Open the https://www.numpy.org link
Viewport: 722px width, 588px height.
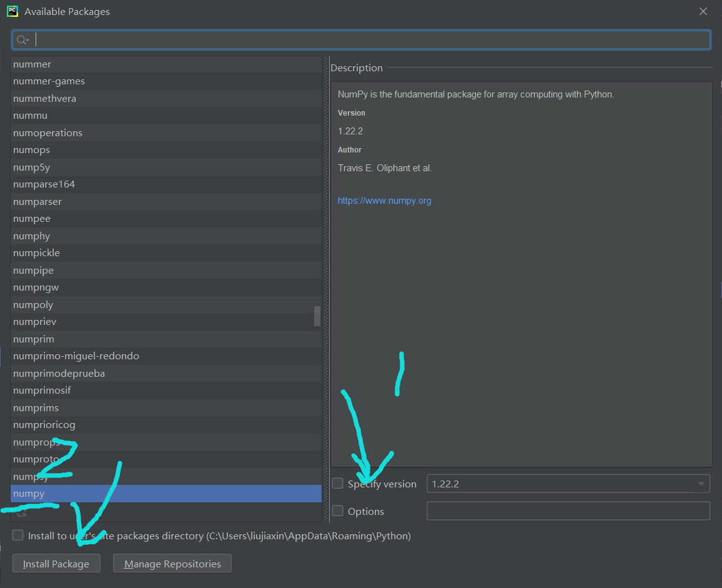pos(385,201)
